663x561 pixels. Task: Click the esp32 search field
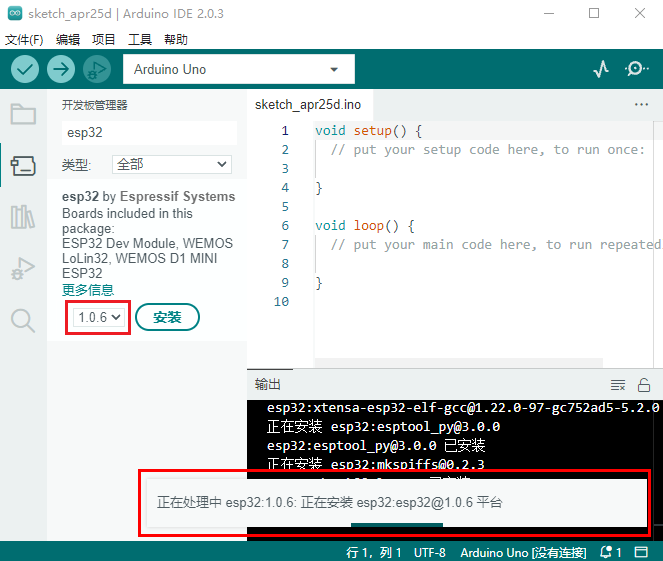[x=149, y=132]
